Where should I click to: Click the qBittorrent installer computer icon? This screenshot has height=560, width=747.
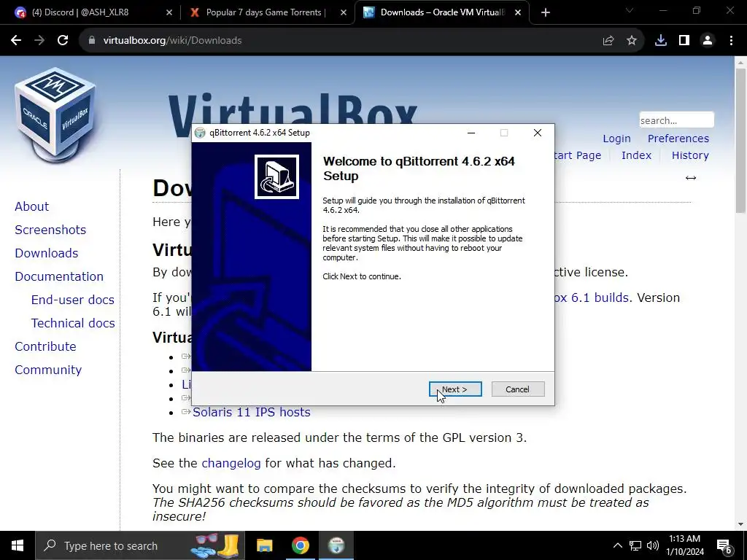[276, 176]
